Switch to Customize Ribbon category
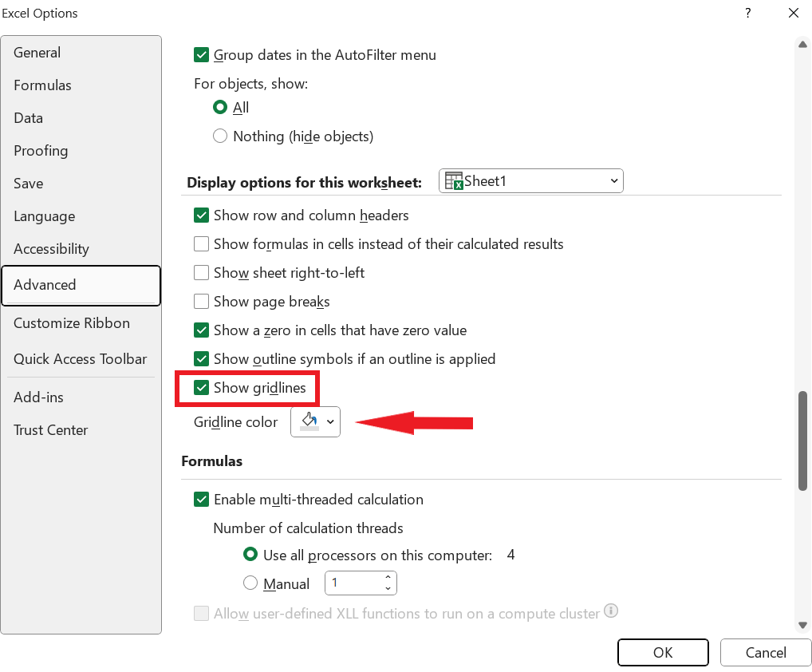The width and height of the screenshot is (812, 672). pos(72,323)
